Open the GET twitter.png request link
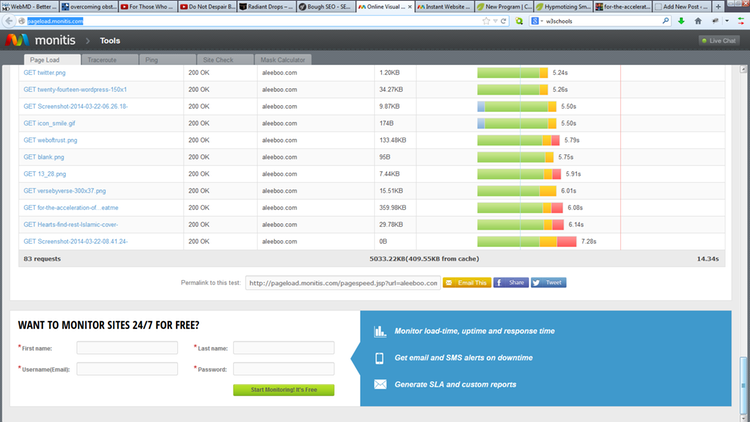Viewport: 750px width, 422px height. [x=44, y=73]
